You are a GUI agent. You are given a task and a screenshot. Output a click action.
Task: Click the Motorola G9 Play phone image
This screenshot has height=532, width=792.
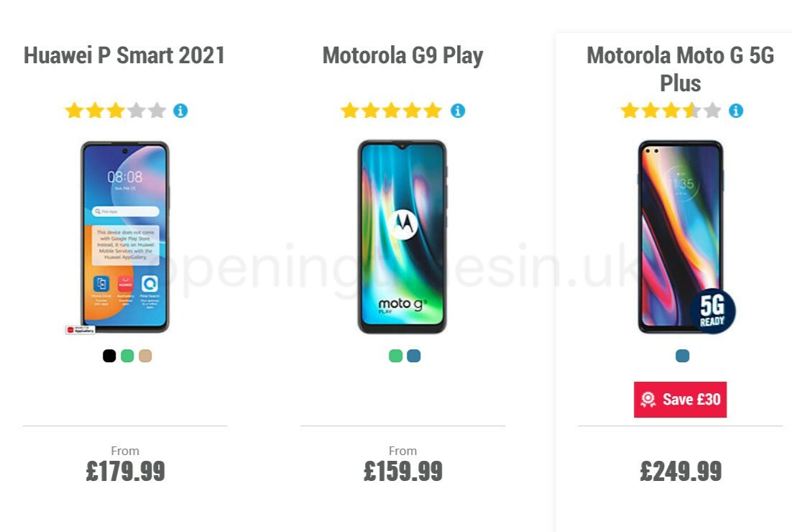(x=404, y=237)
